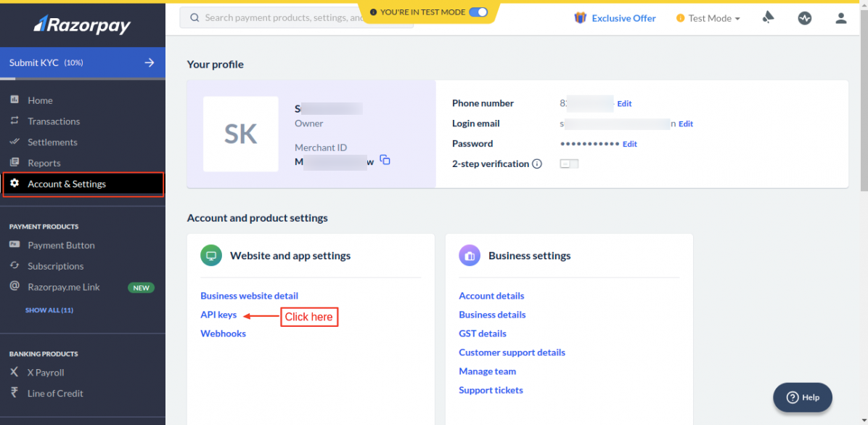The image size is (868, 425).
Task: Click the search payment products field
Action: (296, 17)
